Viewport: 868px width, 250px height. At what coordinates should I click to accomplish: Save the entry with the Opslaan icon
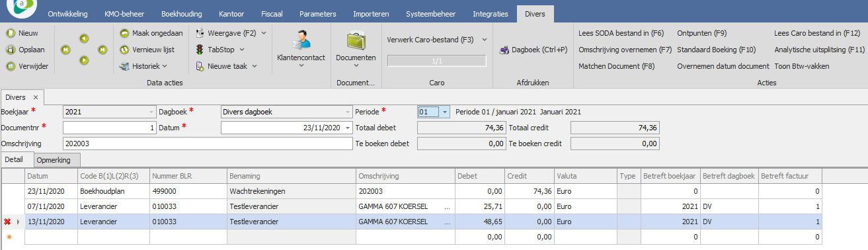(x=10, y=49)
